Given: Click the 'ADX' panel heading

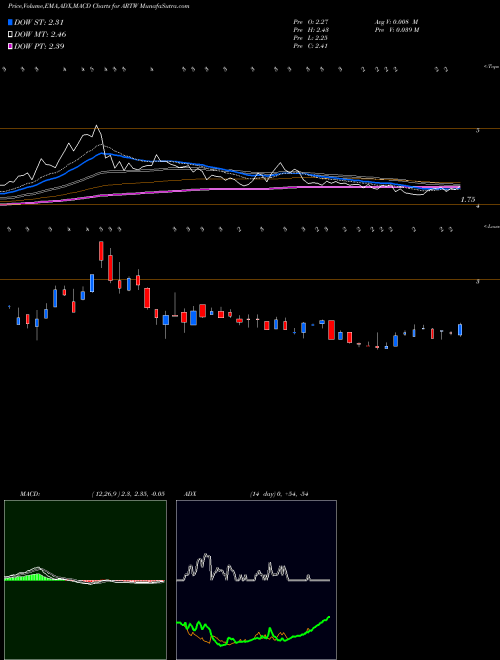Looking at the screenshot, I should click(x=191, y=494).
